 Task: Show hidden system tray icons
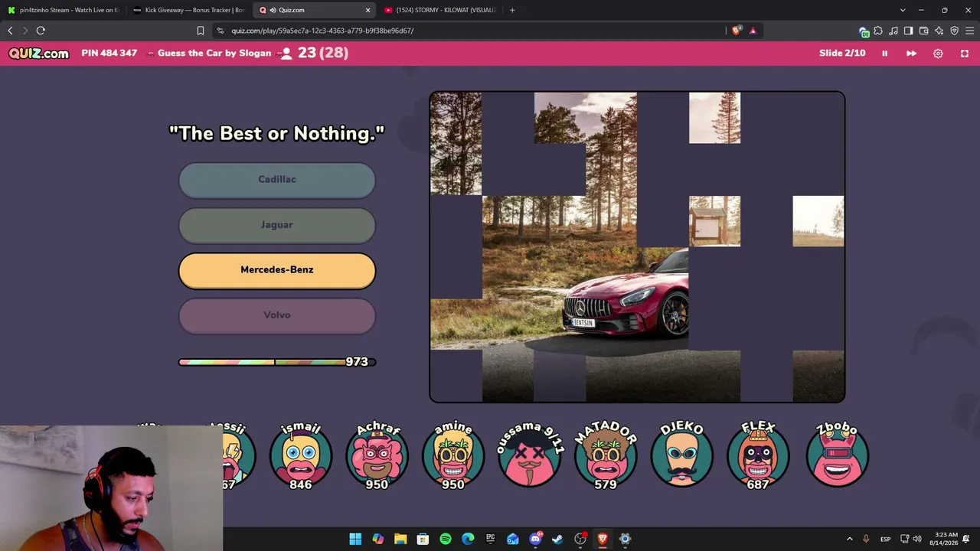pyautogui.click(x=849, y=539)
